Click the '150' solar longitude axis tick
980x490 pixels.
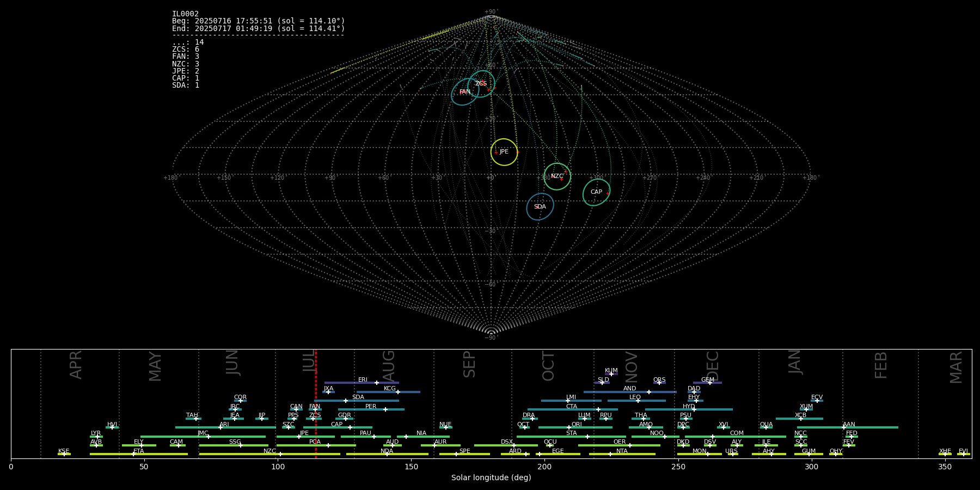pos(411,467)
